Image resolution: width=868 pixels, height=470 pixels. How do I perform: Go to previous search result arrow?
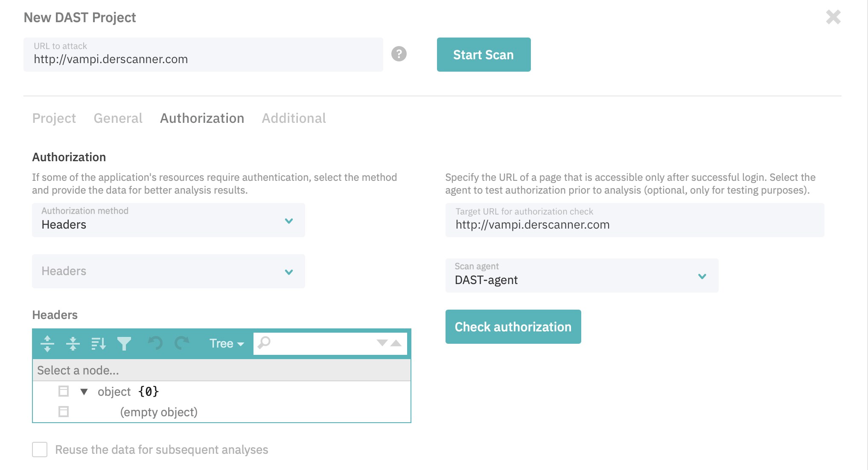point(396,343)
